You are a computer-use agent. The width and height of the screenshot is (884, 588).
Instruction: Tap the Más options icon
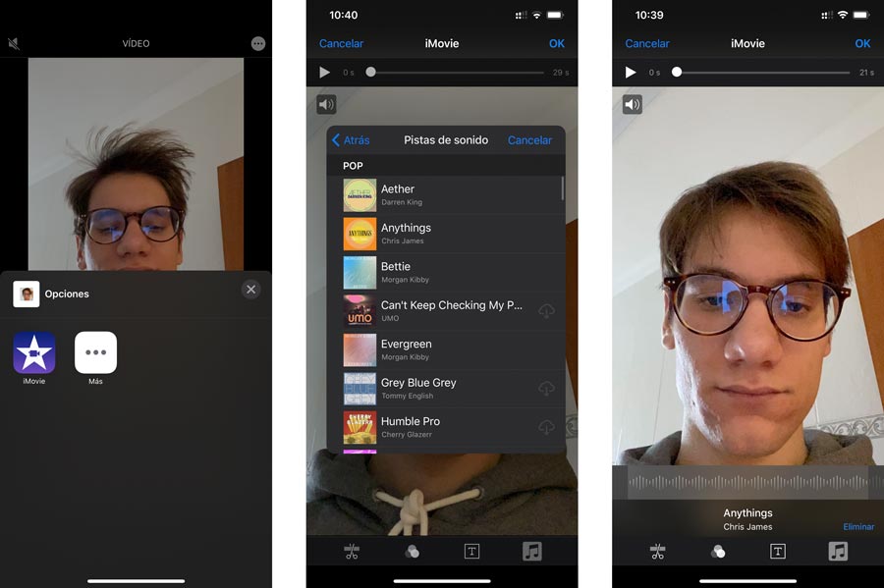[x=96, y=352]
